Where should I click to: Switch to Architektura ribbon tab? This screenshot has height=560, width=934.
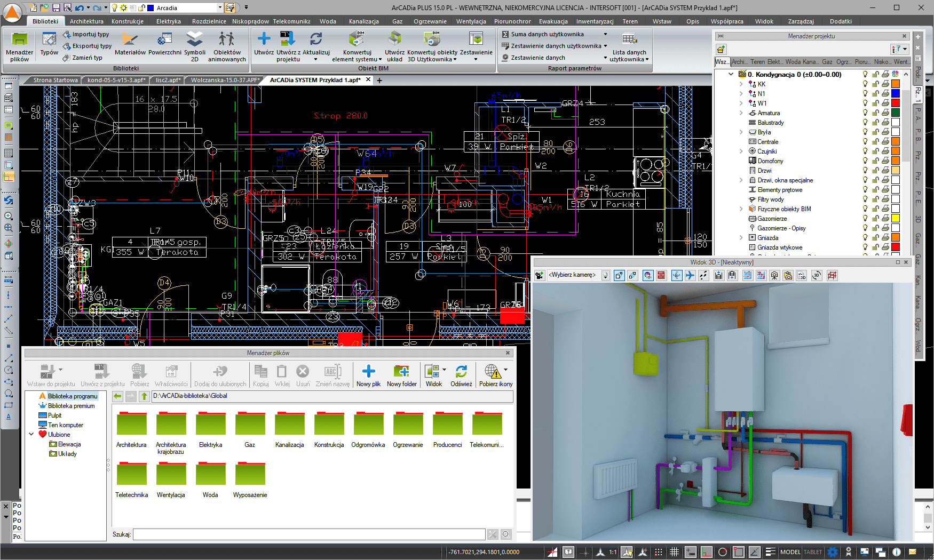[86, 21]
